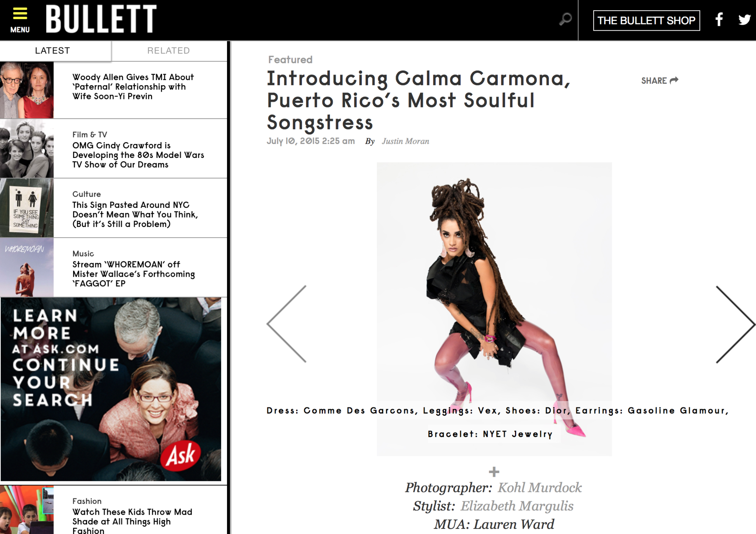Open the Twitter bird icon
The width and height of the screenshot is (756, 534).
744,20
